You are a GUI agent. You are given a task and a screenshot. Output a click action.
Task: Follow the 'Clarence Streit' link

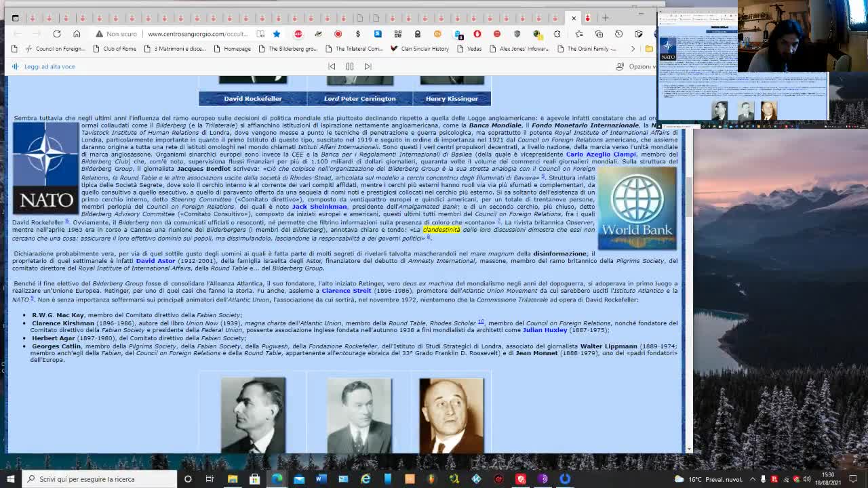click(x=346, y=291)
